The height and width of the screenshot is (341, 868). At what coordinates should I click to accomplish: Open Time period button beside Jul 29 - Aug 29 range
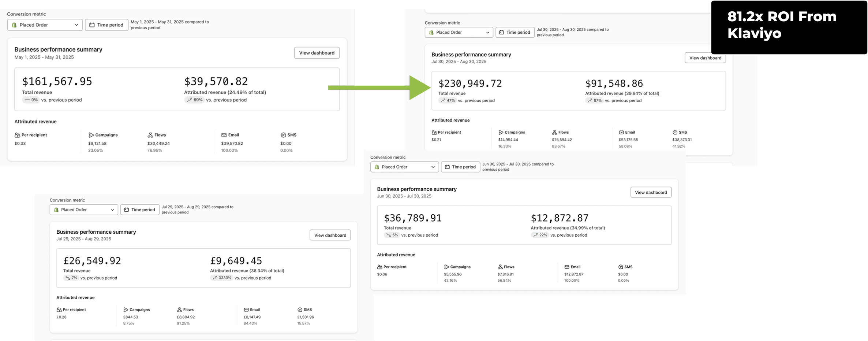140,210
